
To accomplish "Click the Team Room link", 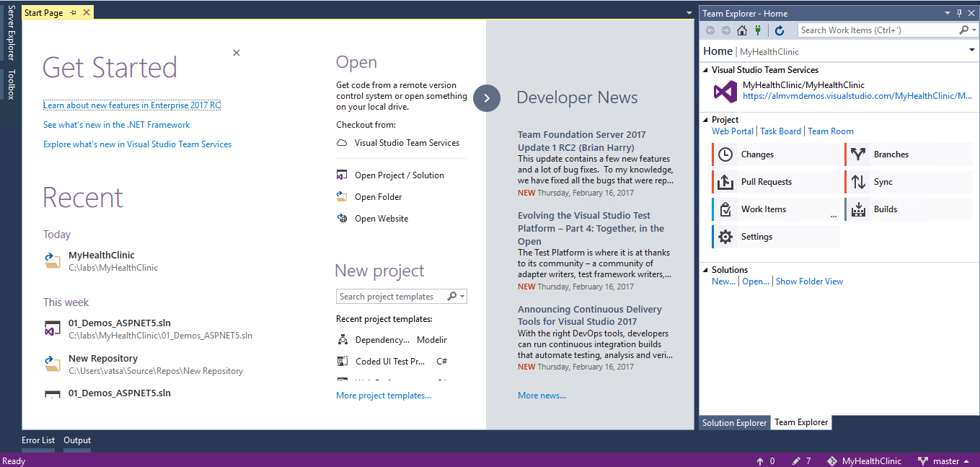I will (x=831, y=131).
